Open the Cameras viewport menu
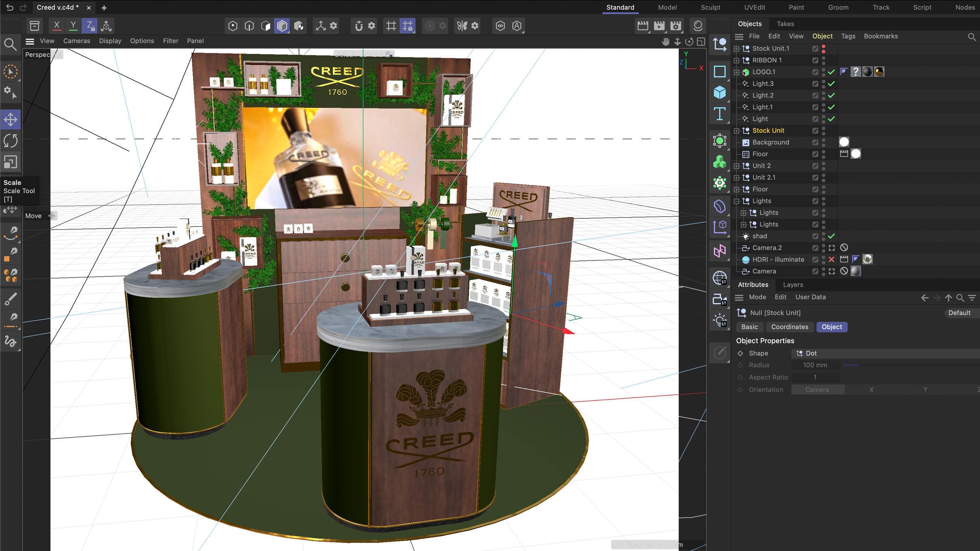980x551 pixels. pos(77,41)
